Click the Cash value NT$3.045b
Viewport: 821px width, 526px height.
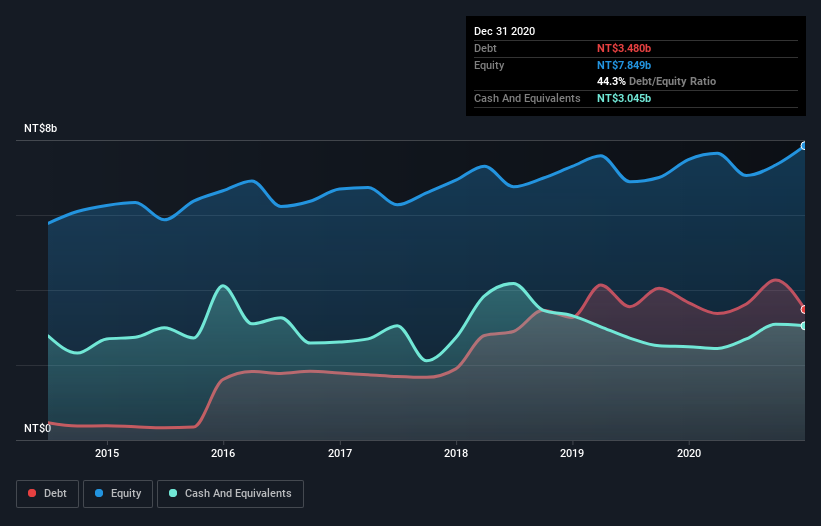pos(624,98)
